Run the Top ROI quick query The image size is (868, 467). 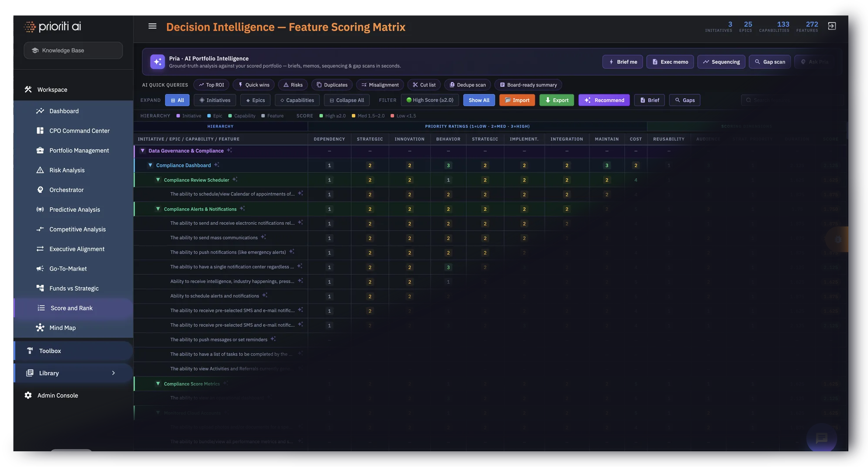click(x=211, y=85)
